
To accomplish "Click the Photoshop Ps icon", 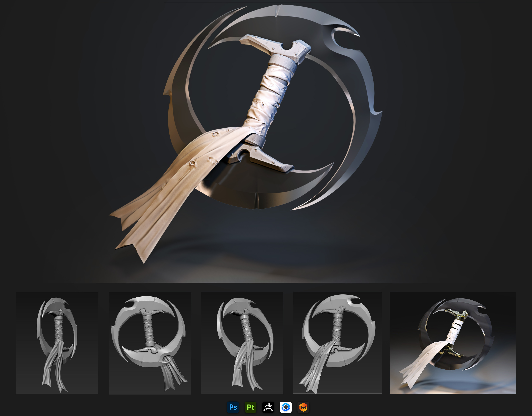I will (233, 407).
